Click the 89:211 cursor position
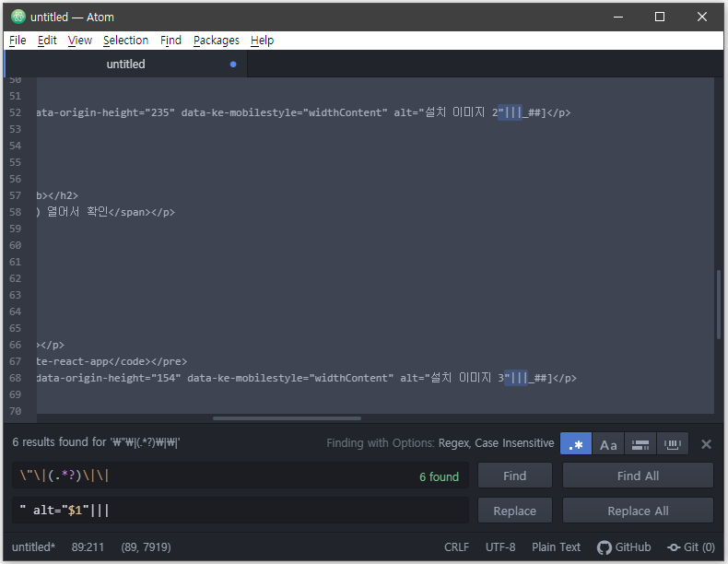 pyautogui.click(x=88, y=547)
